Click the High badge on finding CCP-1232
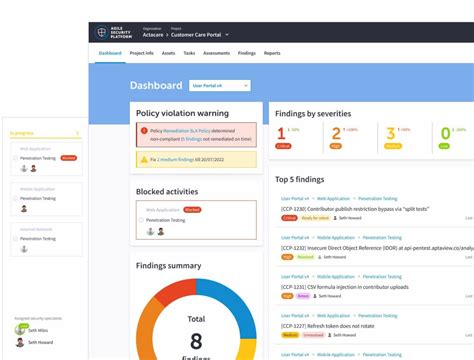The image size is (474, 360). [x=287, y=257]
